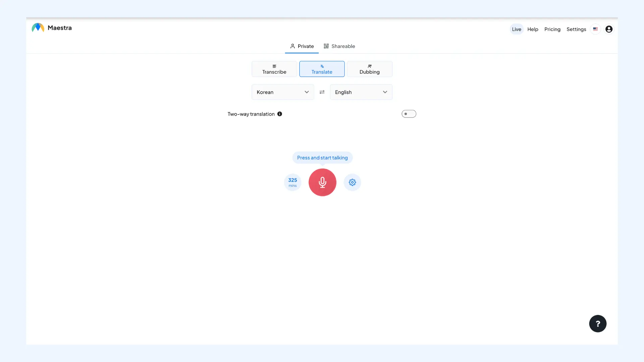
Task: Open the recording settings gear beside the microphone
Action: [352, 182]
